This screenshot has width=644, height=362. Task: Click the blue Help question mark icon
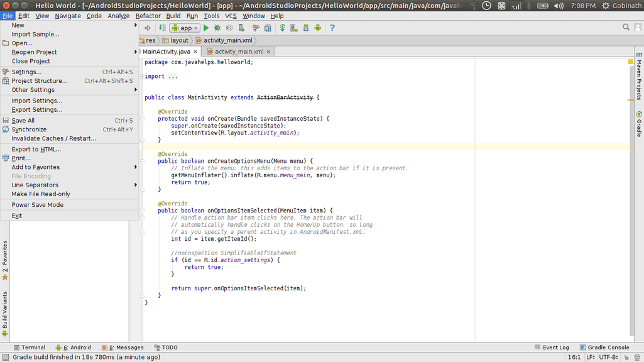tap(332, 28)
